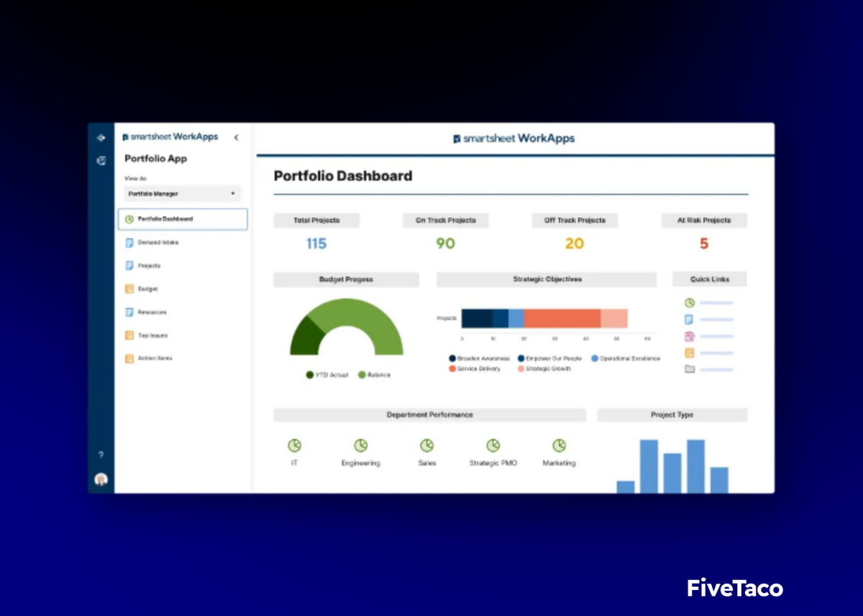
Task: Open the WorkApps icon in the dark rail
Action: [x=101, y=160]
